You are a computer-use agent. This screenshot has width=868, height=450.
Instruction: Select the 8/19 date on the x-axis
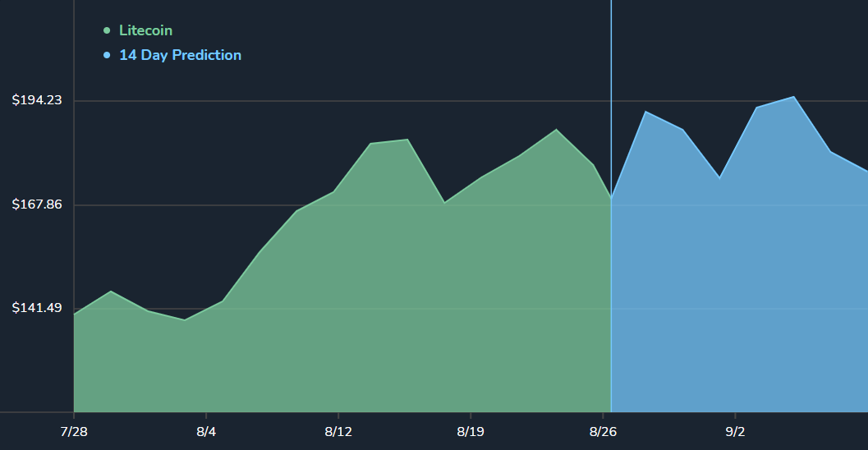point(471,432)
